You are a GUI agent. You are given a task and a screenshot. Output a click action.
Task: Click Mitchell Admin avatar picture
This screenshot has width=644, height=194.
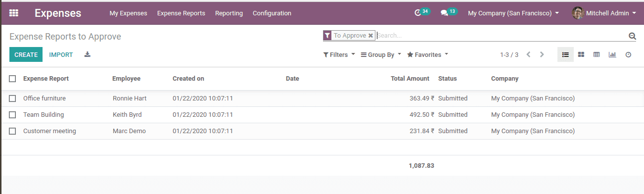click(x=578, y=13)
